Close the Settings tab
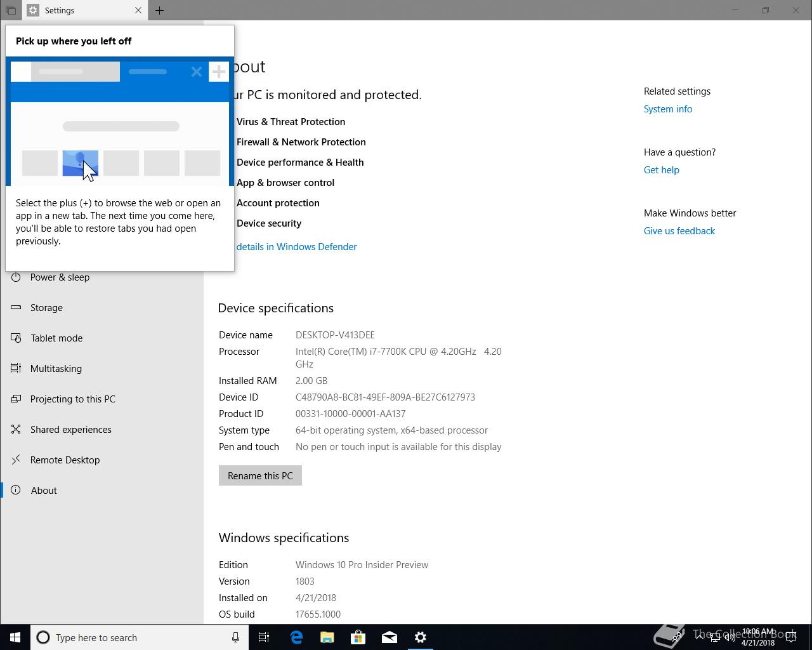 (x=138, y=10)
